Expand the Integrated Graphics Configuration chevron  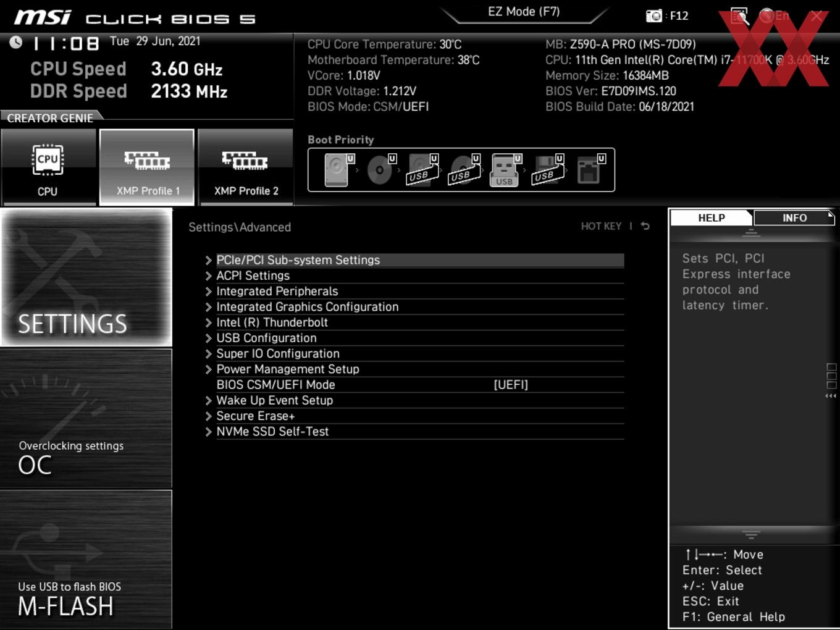[x=209, y=307]
